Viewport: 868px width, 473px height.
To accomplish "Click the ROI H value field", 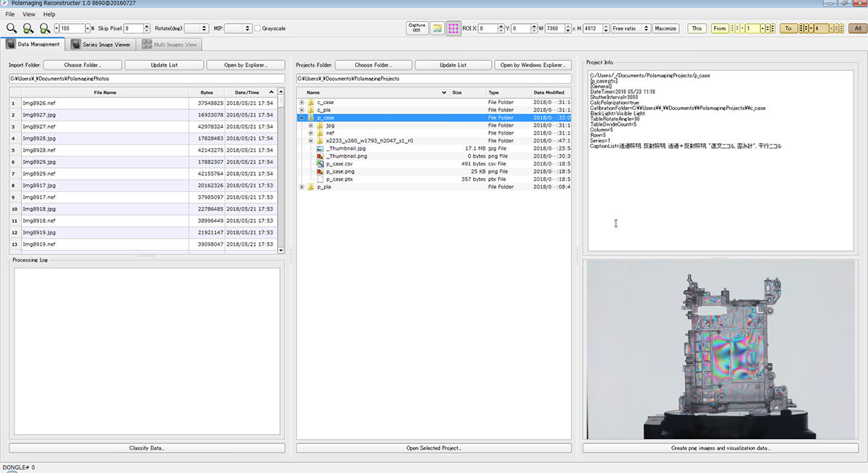I will pyautogui.click(x=593, y=28).
